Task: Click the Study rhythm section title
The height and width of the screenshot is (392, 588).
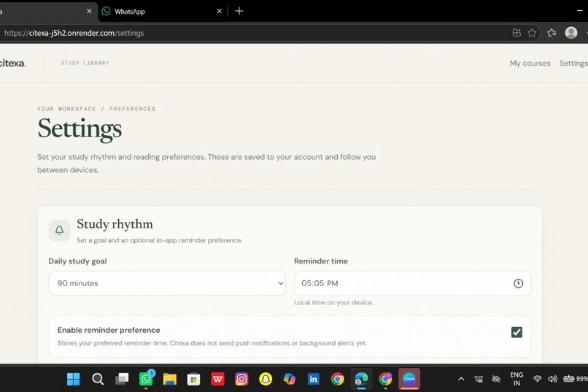Action: pyautogui.click(x=115, y=224)
